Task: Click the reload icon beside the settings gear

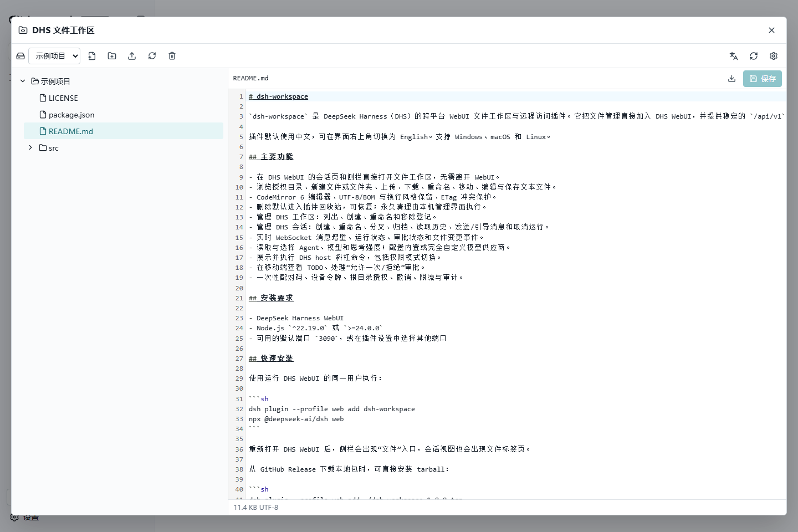Action: tap(754, 56)
